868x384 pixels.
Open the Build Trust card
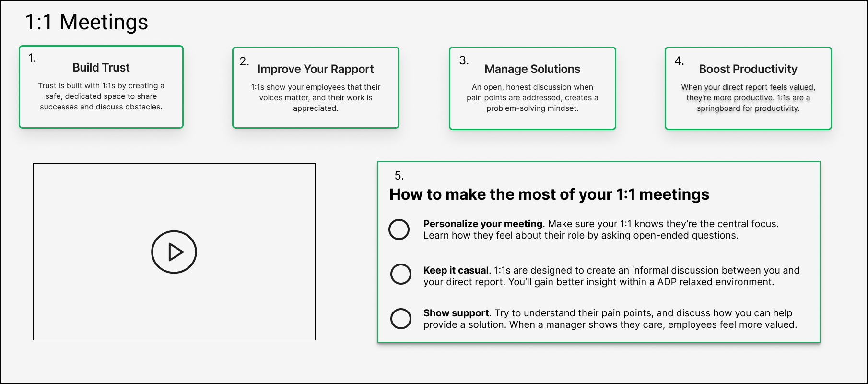[101, 68]
